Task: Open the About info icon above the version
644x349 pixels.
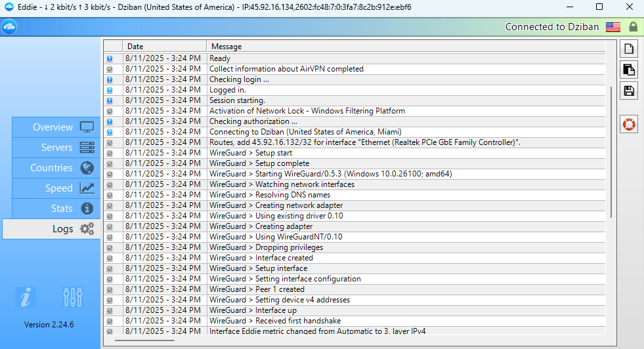Action: (x=26, y=297)
